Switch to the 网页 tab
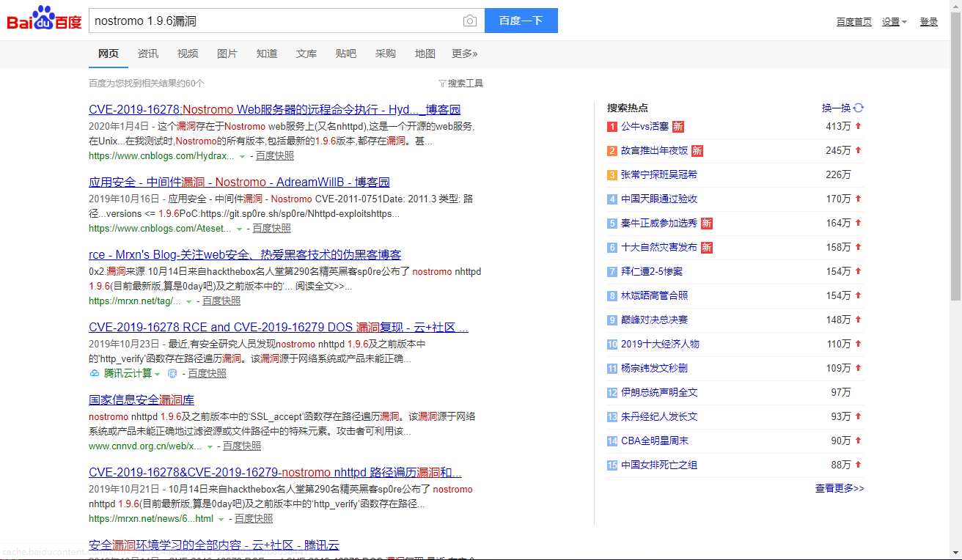The width and height of the screenshot is (962, 560). pyautogui.click(x=109, y=54)
